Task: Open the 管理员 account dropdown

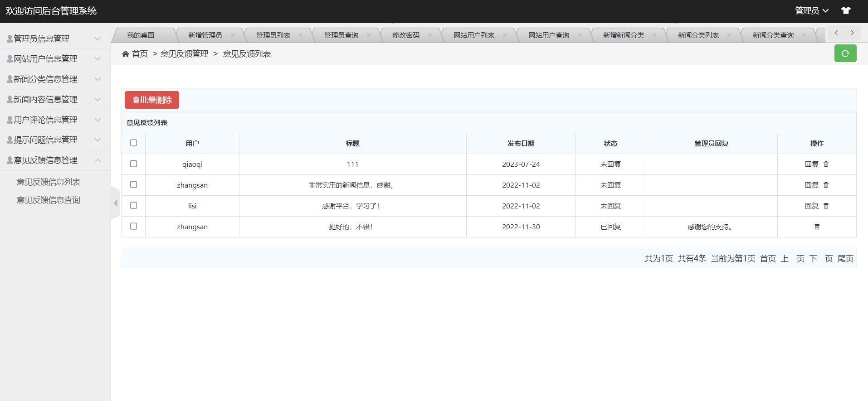Action: [811, 10]
